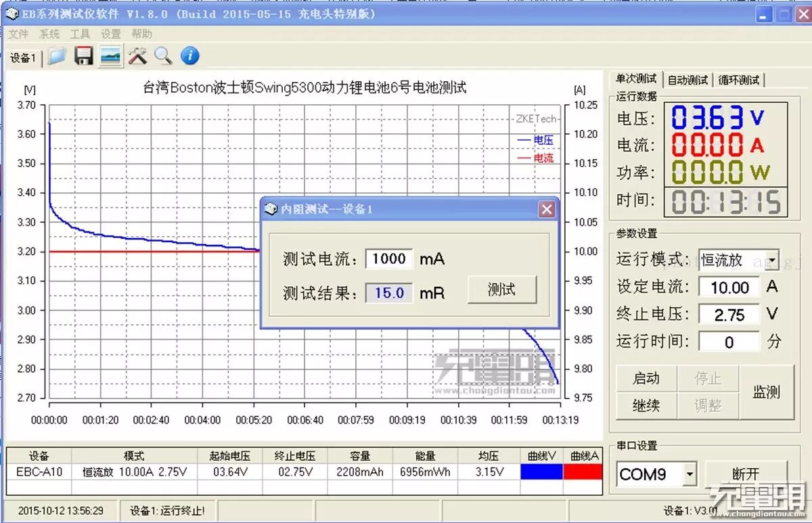Open the hammer and wrench tools icon

point(138,55)
